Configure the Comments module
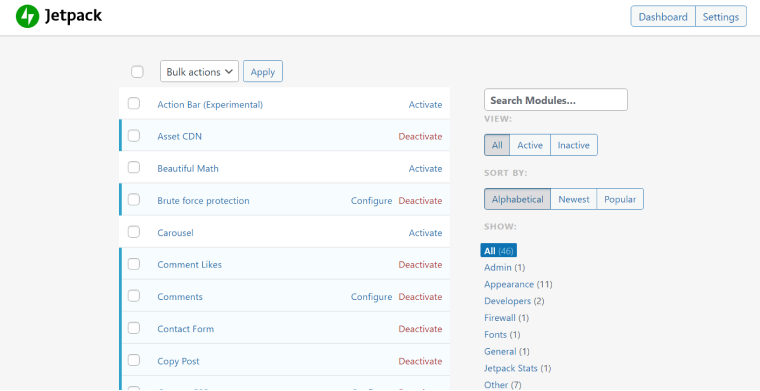Screen dimensions: 760x391 (371, 297)
